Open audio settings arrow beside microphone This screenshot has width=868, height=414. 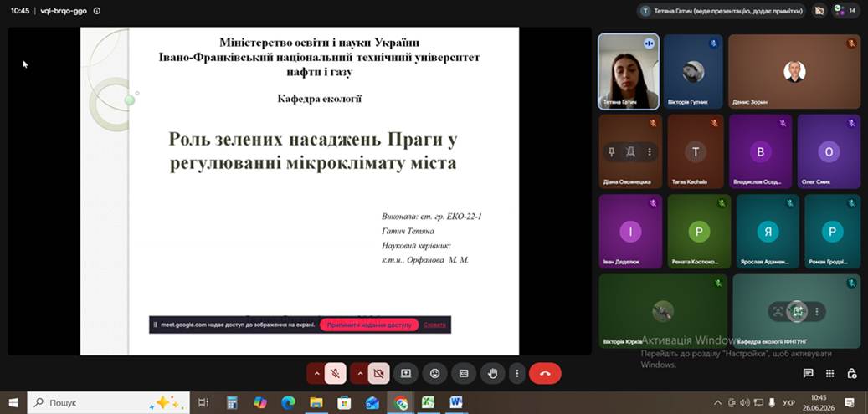(x=316, y=374)
